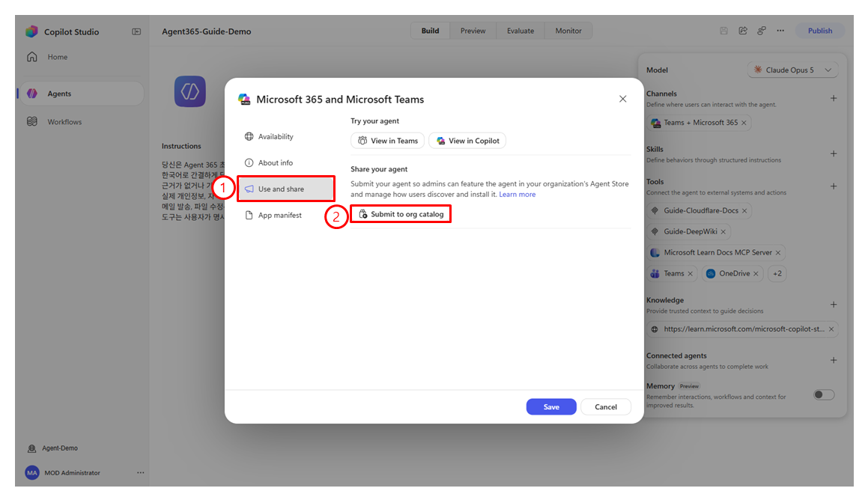Add a tool with the plus icon
868x500 pixels.
click(x=833, y=186)
